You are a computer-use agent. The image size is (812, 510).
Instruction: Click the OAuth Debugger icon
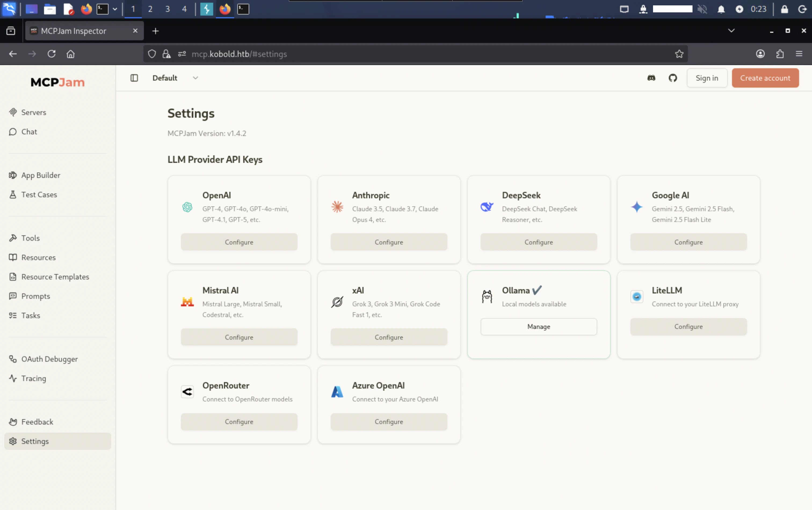[x=13, y=359]
